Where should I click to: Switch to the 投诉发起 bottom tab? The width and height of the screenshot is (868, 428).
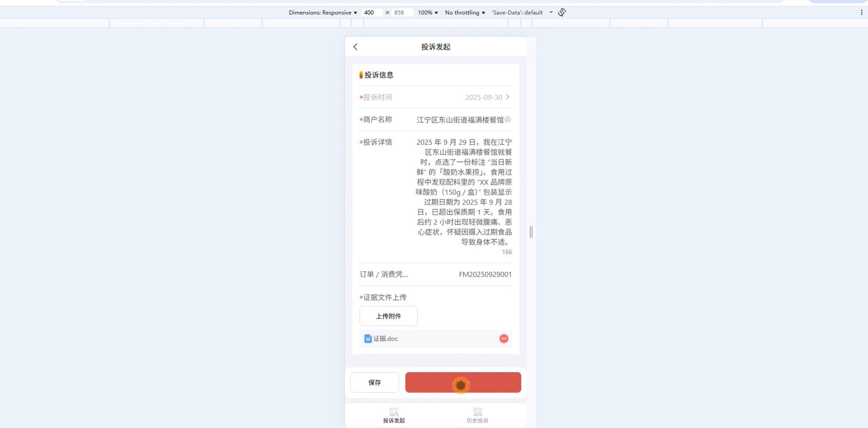coord(394,415)
